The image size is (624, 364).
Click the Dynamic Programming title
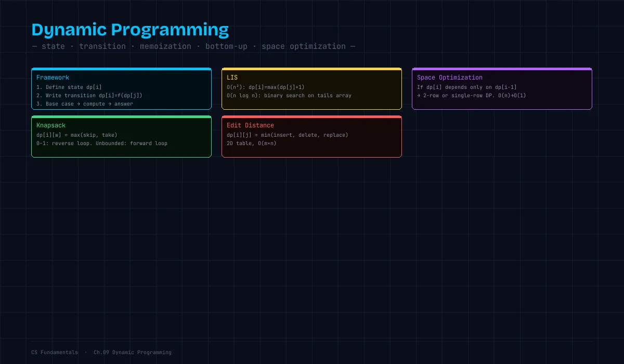coord(130,30)
